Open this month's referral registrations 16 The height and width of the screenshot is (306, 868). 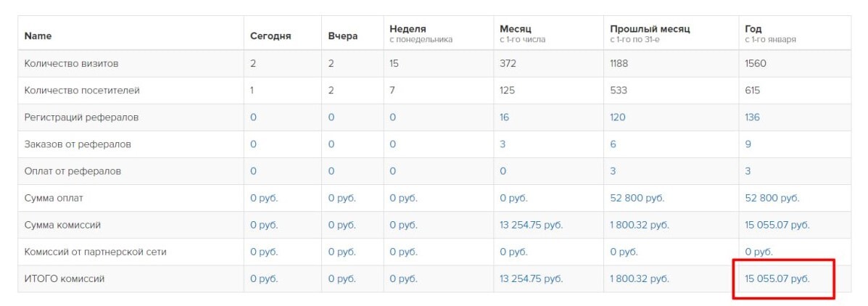(x=504, y=117)
